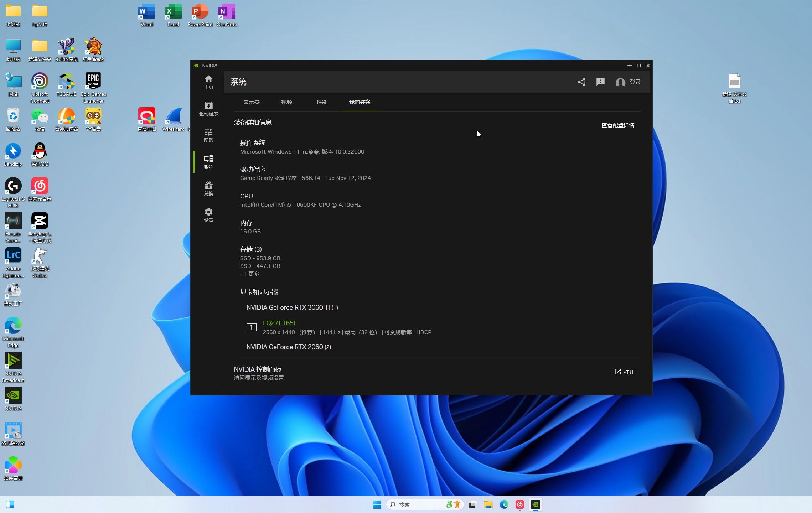Select the 回收站 recycle bin icon

(13, 120)
